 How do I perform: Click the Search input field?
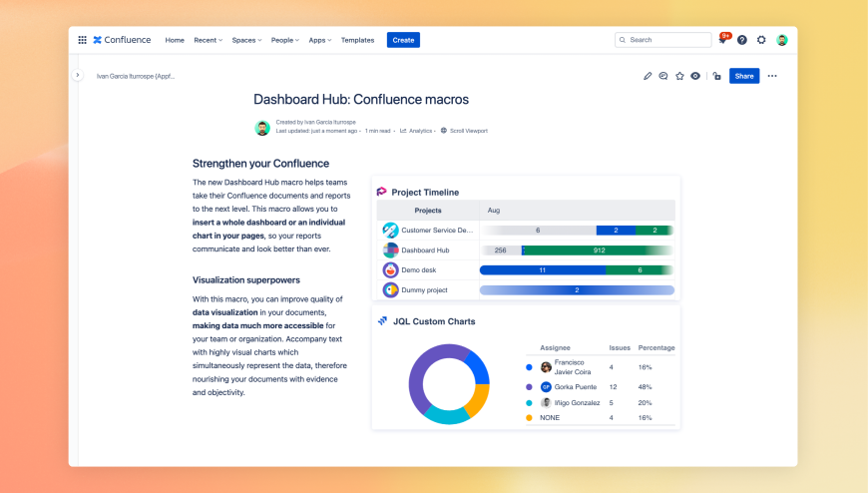coord(663,40)
